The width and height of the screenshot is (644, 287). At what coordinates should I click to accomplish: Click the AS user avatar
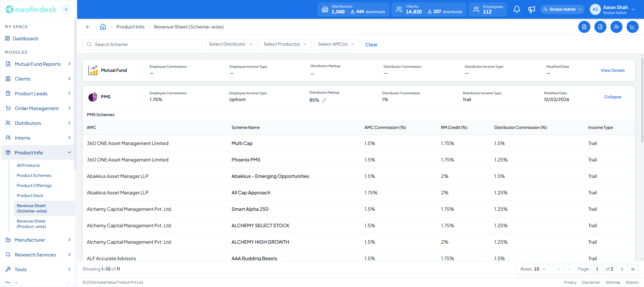pyautogui.click(x=595, y=9)
